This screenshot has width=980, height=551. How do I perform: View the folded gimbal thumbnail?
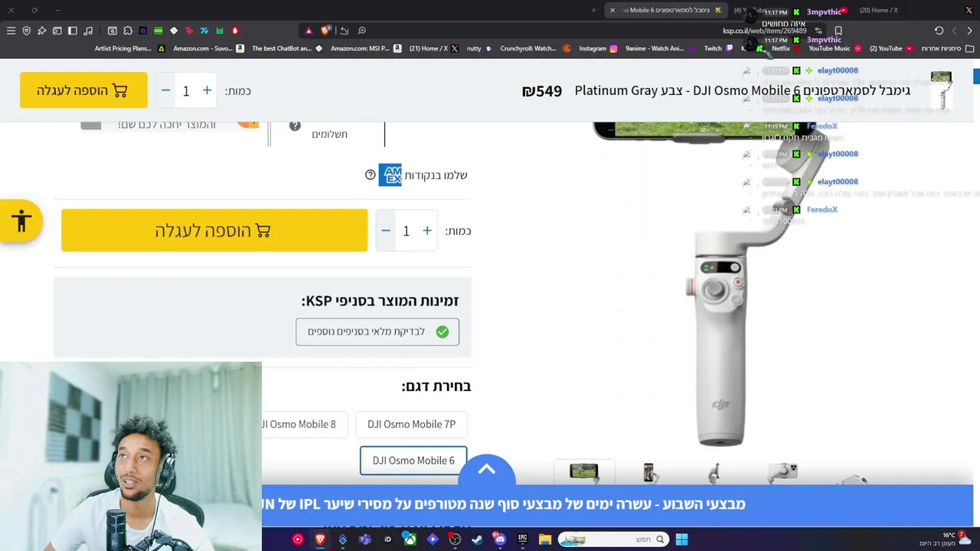click(x=714, y=473)
